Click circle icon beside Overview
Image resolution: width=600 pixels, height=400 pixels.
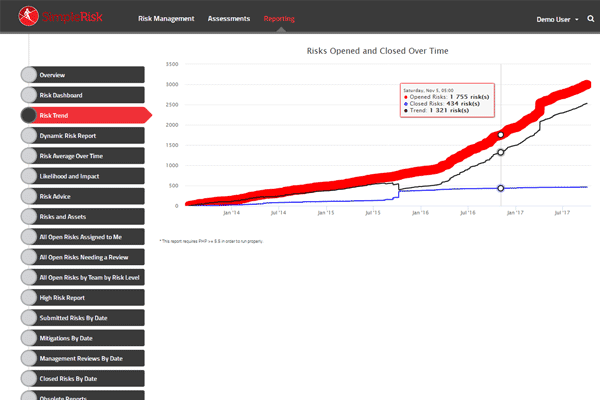pyautogui.click(x=29, y=75)
